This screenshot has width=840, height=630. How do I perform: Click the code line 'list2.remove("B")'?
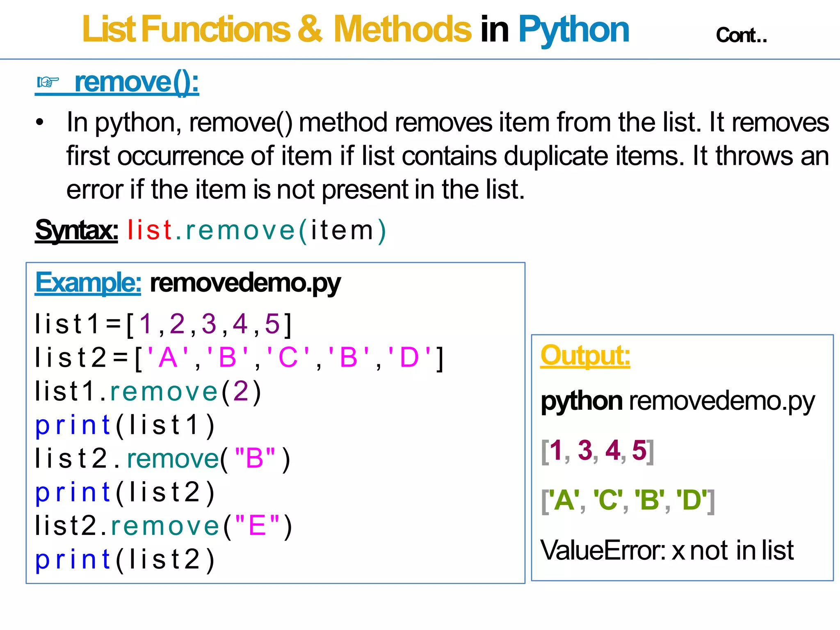coord(163,459)
